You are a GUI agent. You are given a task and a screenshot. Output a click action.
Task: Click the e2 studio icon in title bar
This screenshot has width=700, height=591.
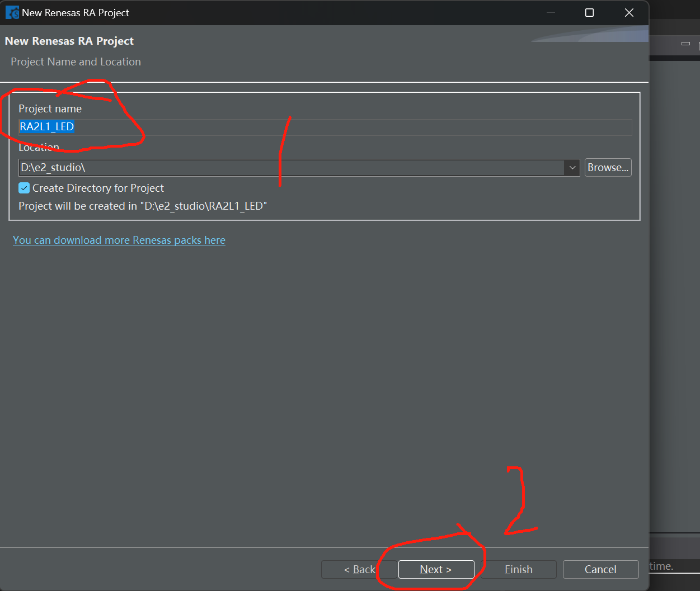[12, 12]
